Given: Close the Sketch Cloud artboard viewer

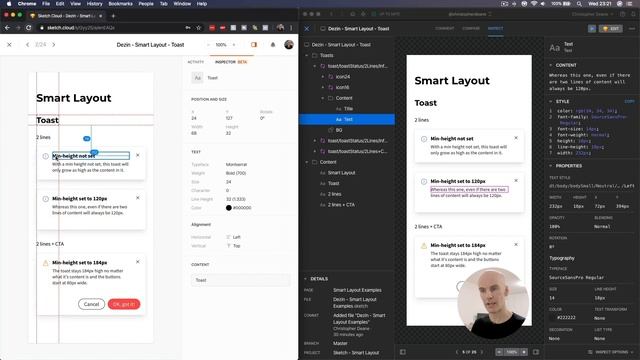Looking at the screenshot, I should pyautogui.click(x=9, y=44).
